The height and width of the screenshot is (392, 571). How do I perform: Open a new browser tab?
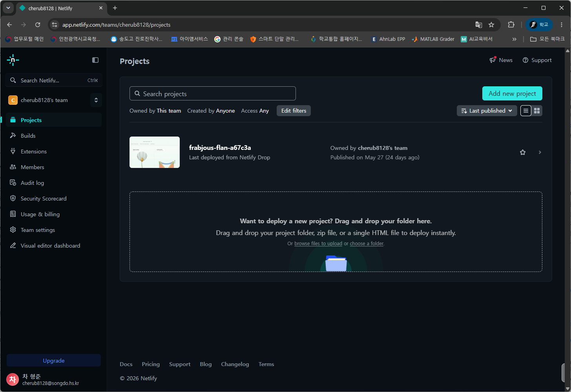coord(115,8)
